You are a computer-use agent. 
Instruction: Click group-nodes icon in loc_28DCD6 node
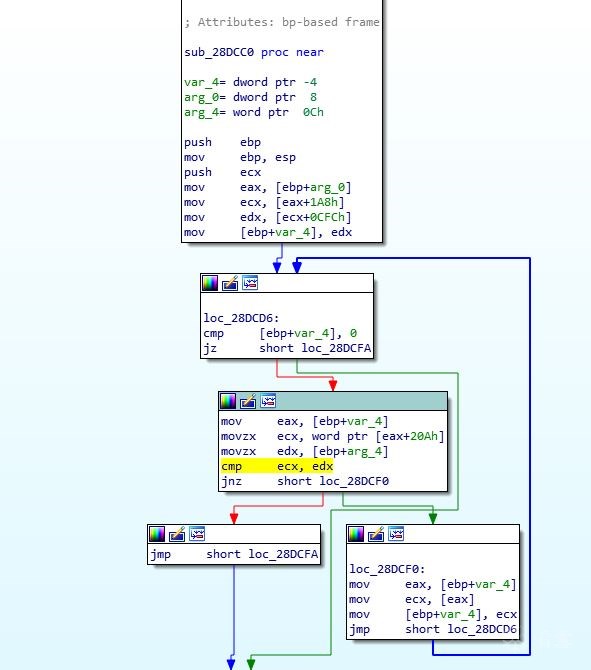pos(250,283)
